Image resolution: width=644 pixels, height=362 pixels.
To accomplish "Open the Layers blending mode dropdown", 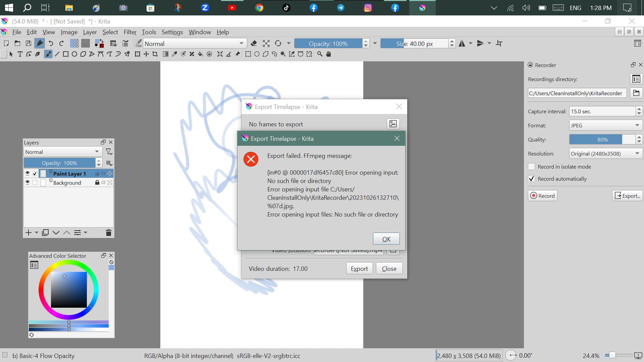I will 63,152.
